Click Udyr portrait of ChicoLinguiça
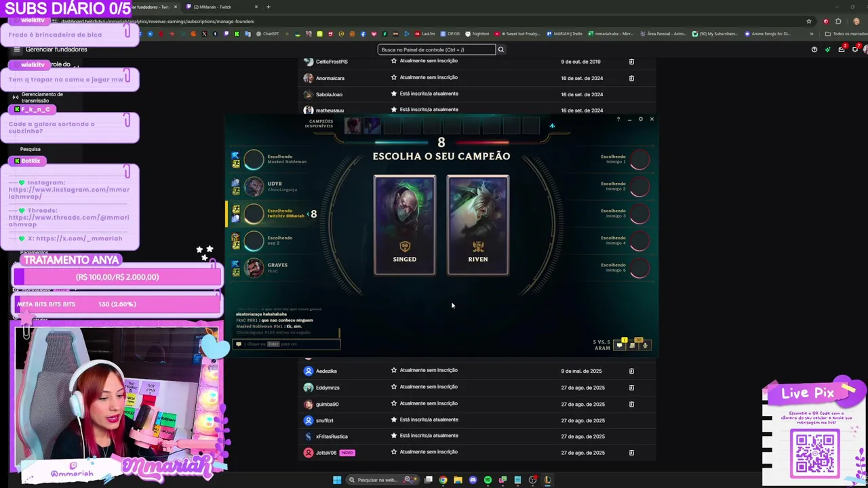The height and width of the screenshot is (488, 868). [x=254, y=186]
